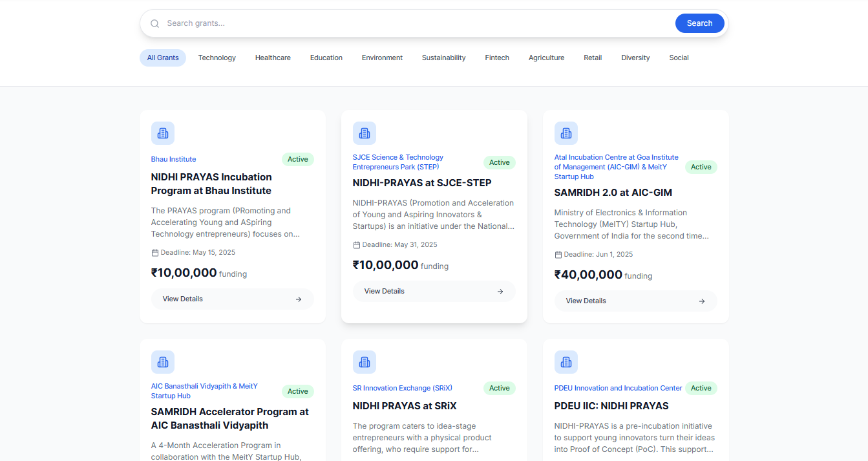Filter grants by Social
The height and width of the screenshot is (461, 868).
click(679, 58)
